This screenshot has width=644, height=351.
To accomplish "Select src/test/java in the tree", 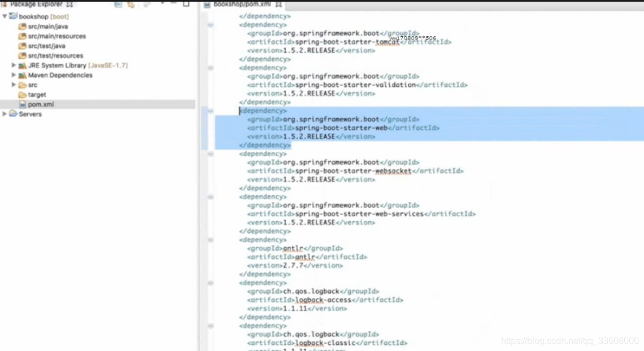I will [46, 46].
